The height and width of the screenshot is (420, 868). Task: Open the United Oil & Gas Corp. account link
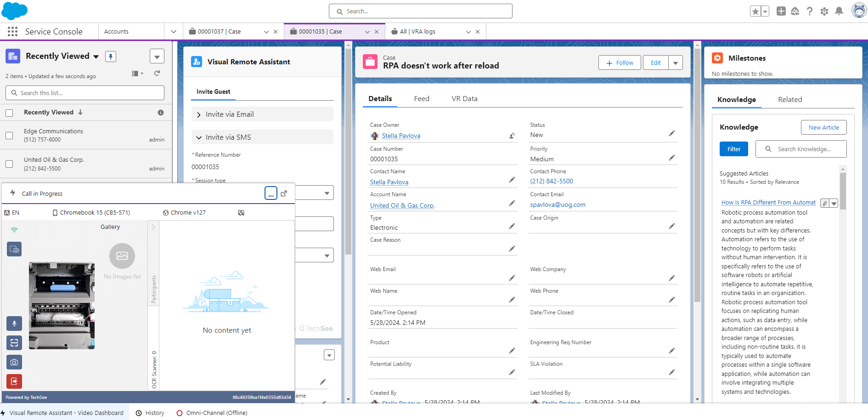coord(402,206)
